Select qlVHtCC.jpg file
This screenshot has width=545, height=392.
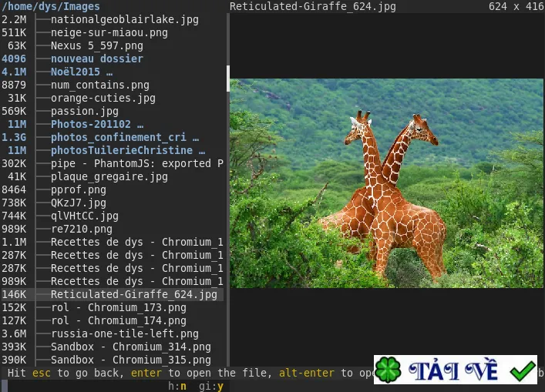pos(85,216)
